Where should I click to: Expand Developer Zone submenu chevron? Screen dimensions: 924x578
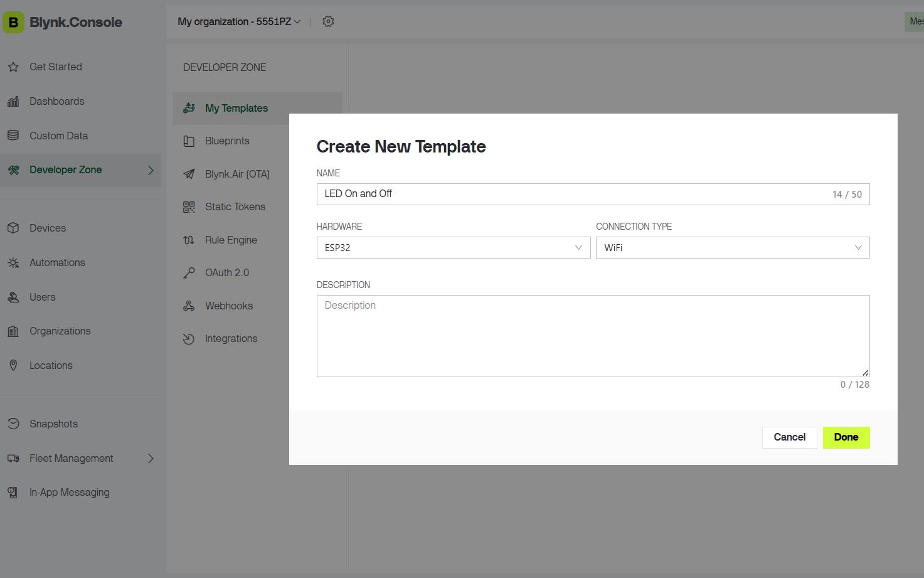(151, 170)
